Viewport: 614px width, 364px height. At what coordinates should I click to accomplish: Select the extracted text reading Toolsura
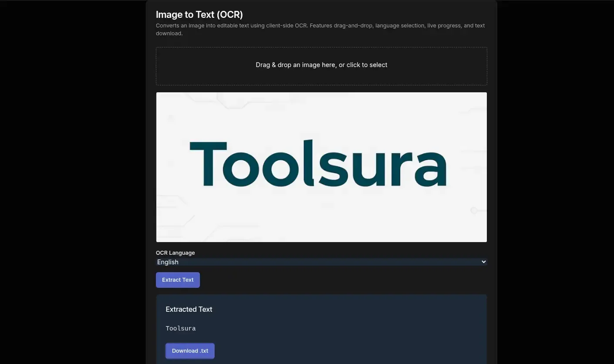pyautogui.click(x=180, y=328)
